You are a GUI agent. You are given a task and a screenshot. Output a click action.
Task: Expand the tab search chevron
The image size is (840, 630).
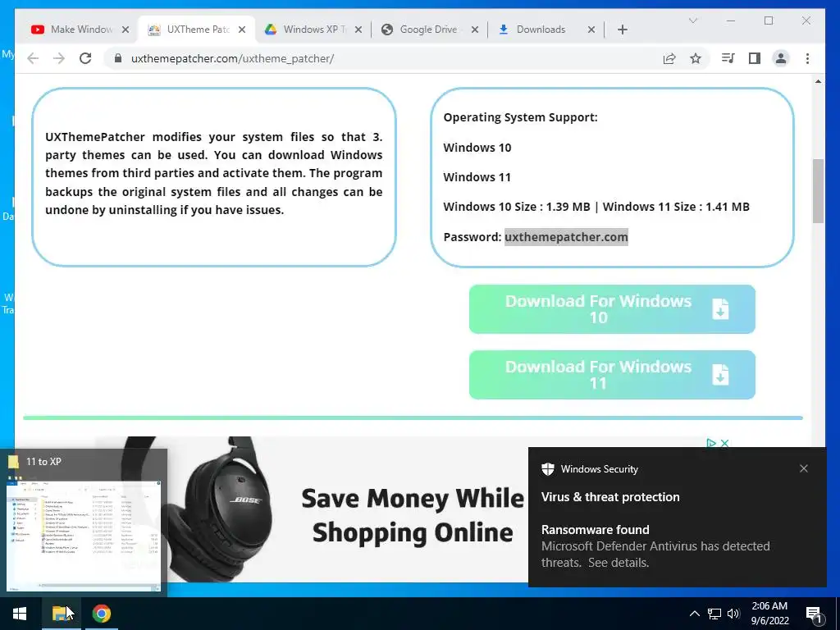(x=692, y=21)
